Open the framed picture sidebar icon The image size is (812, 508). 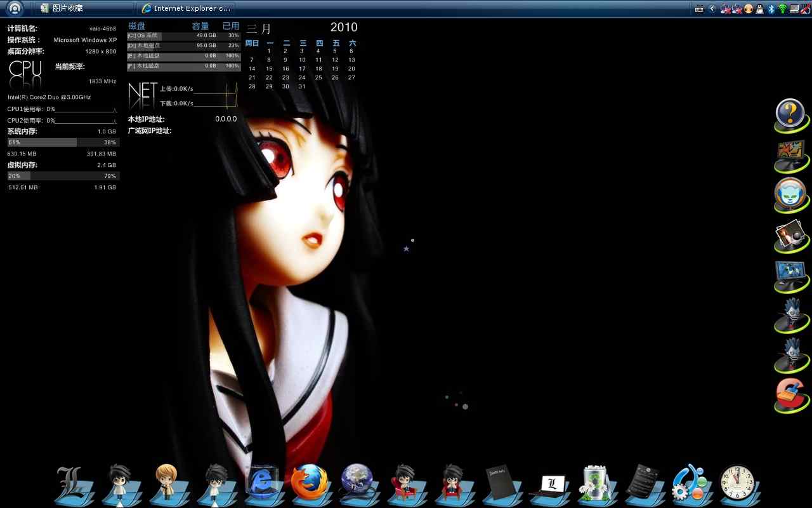pyautogui.click(x=791, y=156)
